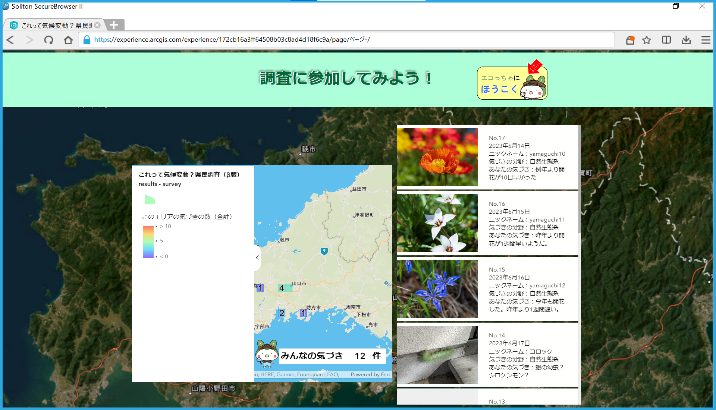Select the No.14 report text

pyautogui.click(x=526, y=355)
